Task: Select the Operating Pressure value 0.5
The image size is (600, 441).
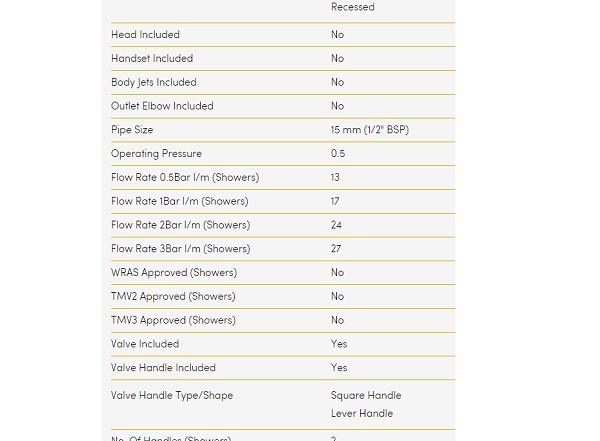Action: click(x=338, y=154)
